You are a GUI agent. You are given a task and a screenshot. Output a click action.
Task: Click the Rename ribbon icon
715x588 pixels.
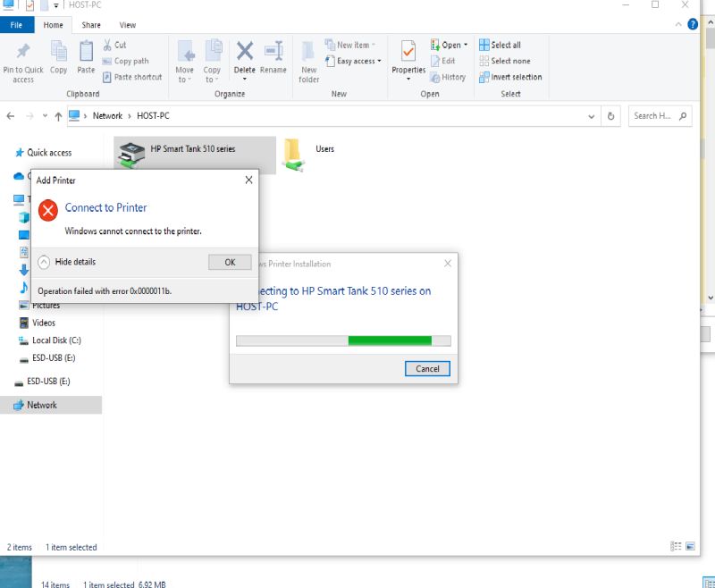tap(273, 51)
